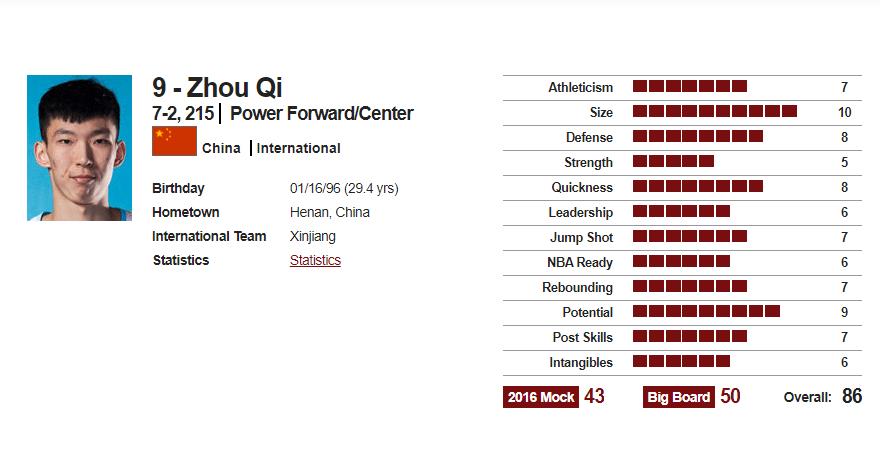Click the Xinjiang team name

click(313, 236)
